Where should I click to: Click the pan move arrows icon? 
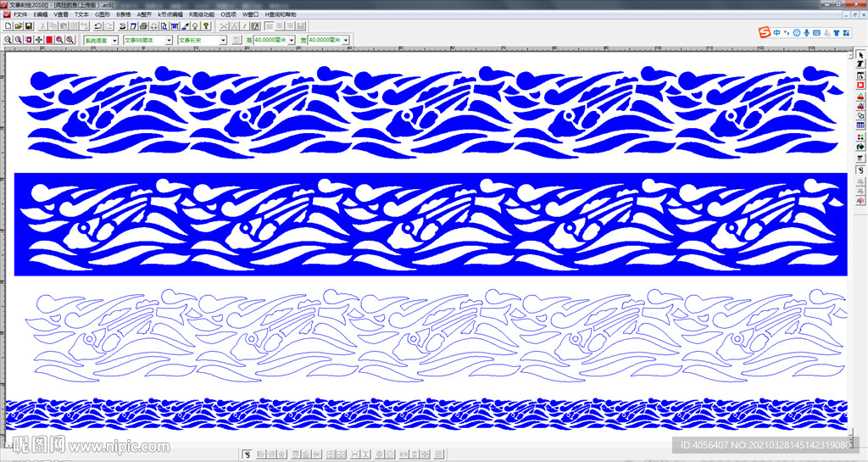(x=39, y=40)
